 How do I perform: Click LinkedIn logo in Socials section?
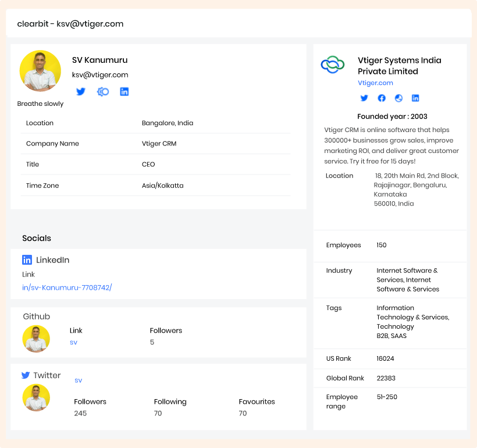(x=27, y=260)
